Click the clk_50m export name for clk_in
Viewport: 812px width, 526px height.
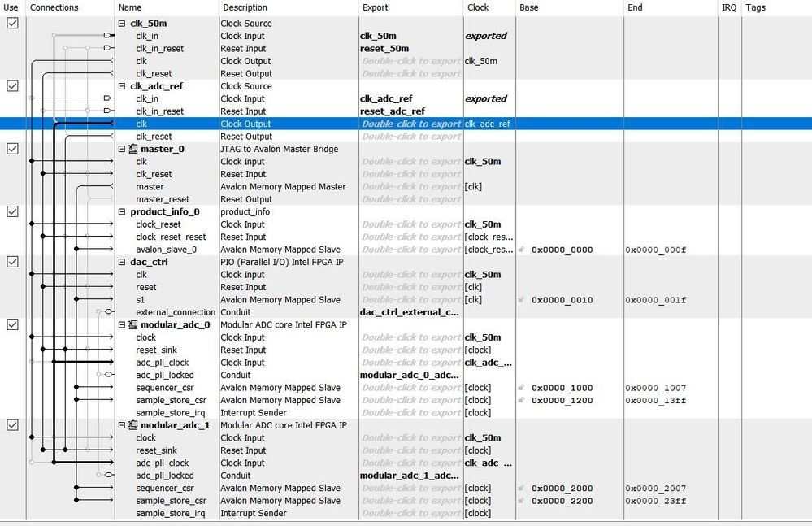click(x=378, y=36)
